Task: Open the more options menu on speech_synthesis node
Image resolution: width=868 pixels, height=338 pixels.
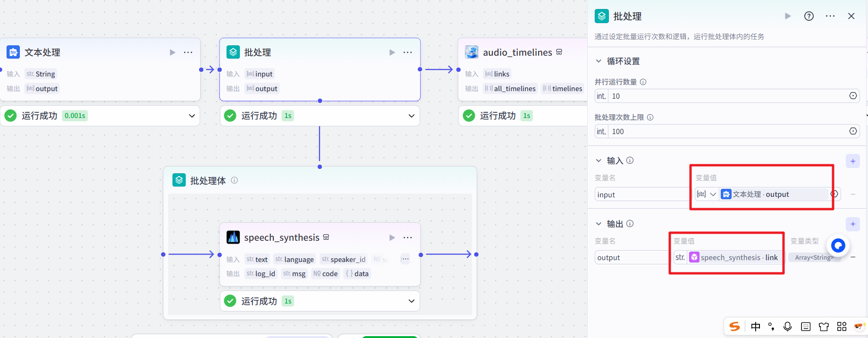Action: coord(407,237)
